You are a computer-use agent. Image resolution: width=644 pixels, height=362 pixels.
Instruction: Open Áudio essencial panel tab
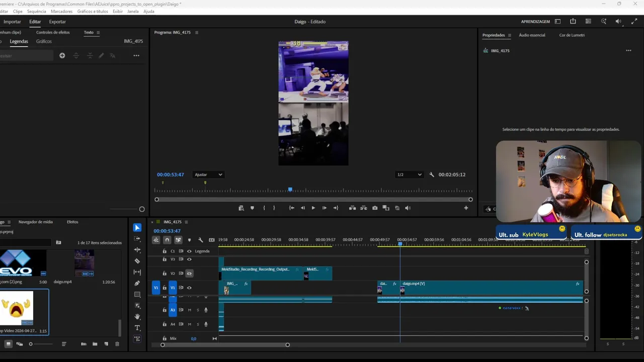click(532, 35)
